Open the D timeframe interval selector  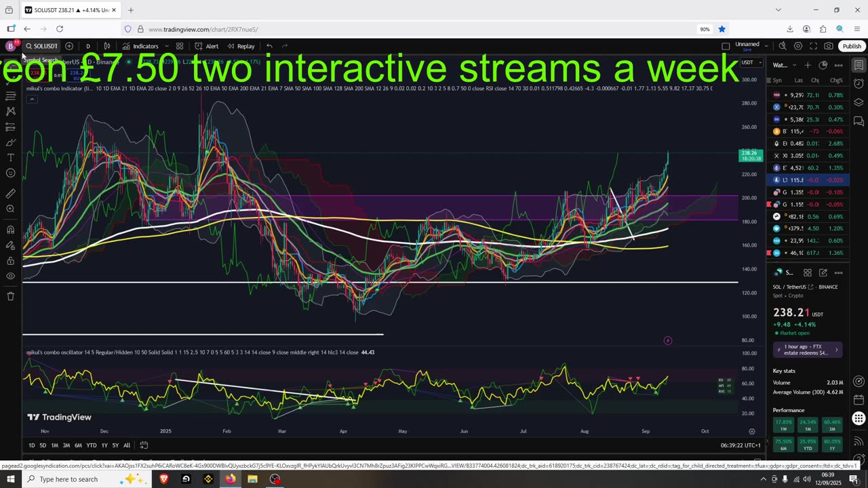pyautogui.click(x=87, y=46)
